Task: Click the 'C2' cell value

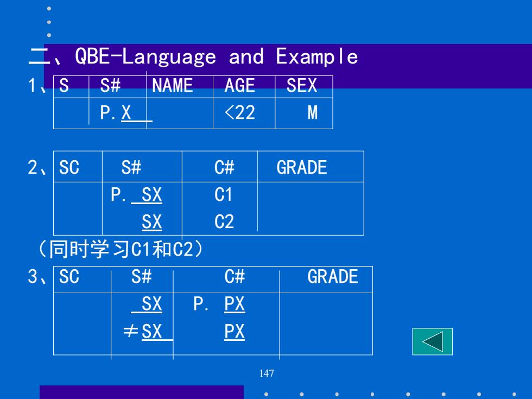Action: 224,221
